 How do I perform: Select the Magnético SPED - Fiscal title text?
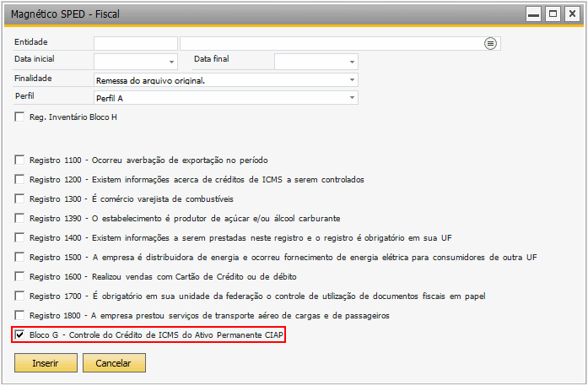coord(65,14)
